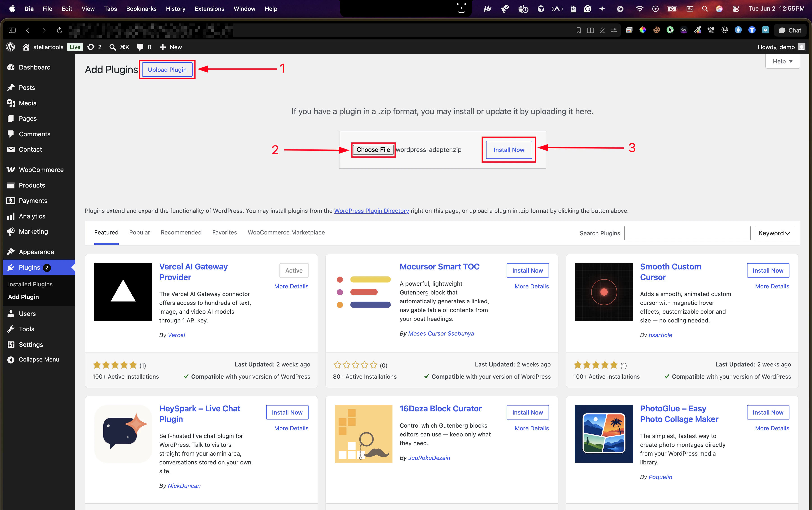Install HeySpark Live Chat Plugin
812x510 pixels.
pos(287,412)
